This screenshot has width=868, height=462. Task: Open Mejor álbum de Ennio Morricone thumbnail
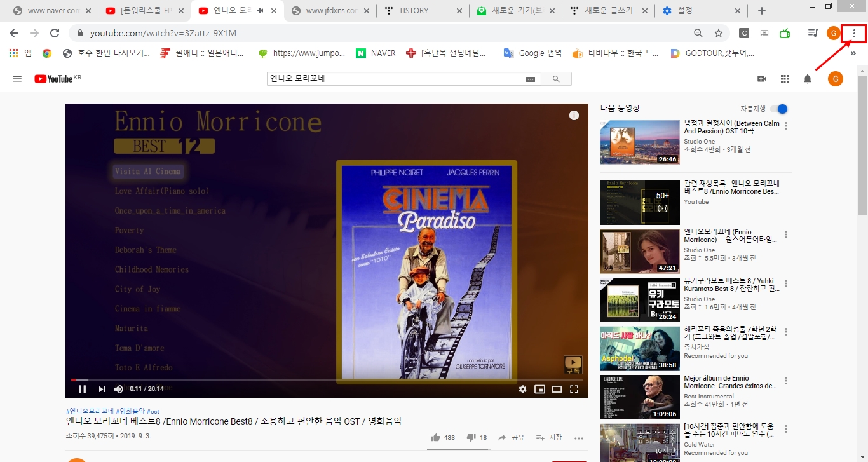[x=640, y=397]
